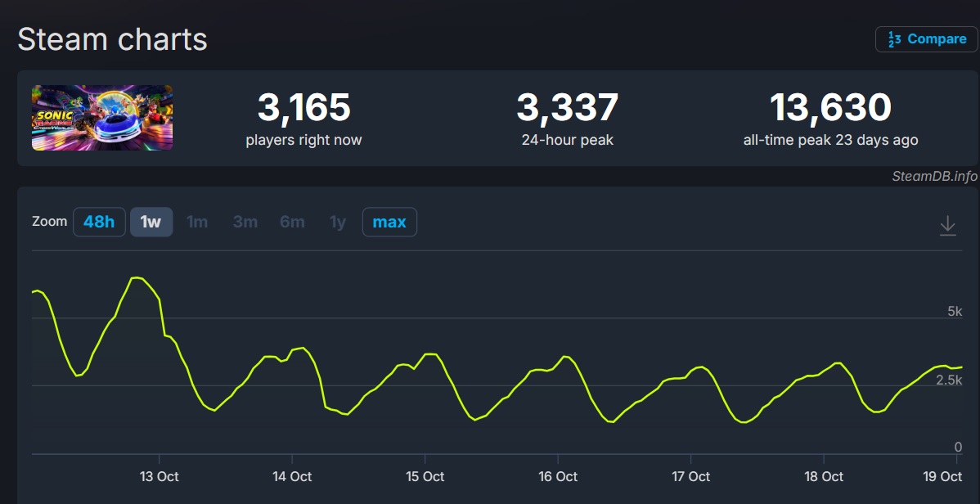Image resolution: width=980 pixels, height=504 pixels.
Task: Select the 48h zoom range
Action: (x=99, y=222)
